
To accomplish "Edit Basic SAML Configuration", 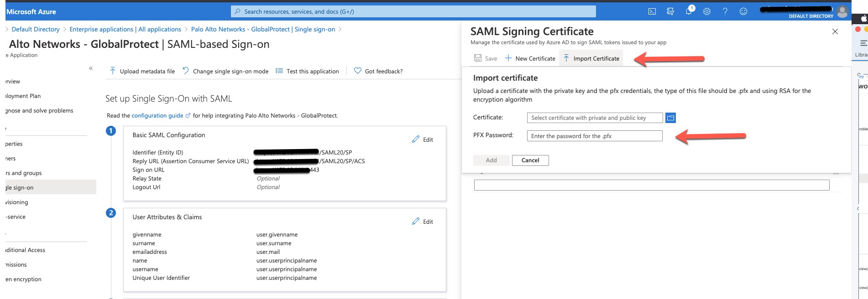I will pos(423,139).
